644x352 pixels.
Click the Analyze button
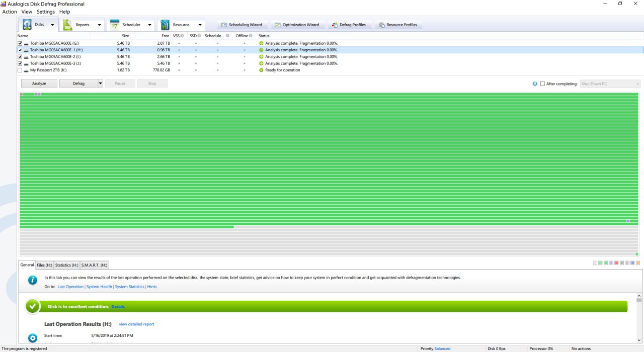pyautogui.click(x=39, y=83)
